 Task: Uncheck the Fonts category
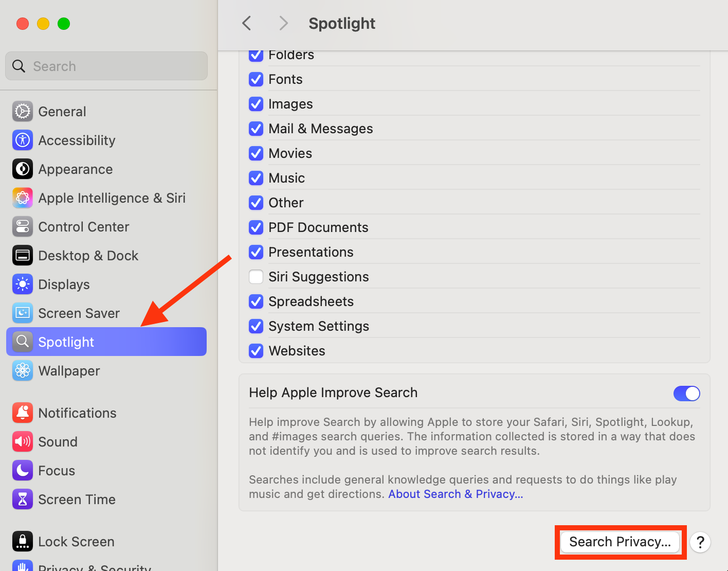point(256,79)
